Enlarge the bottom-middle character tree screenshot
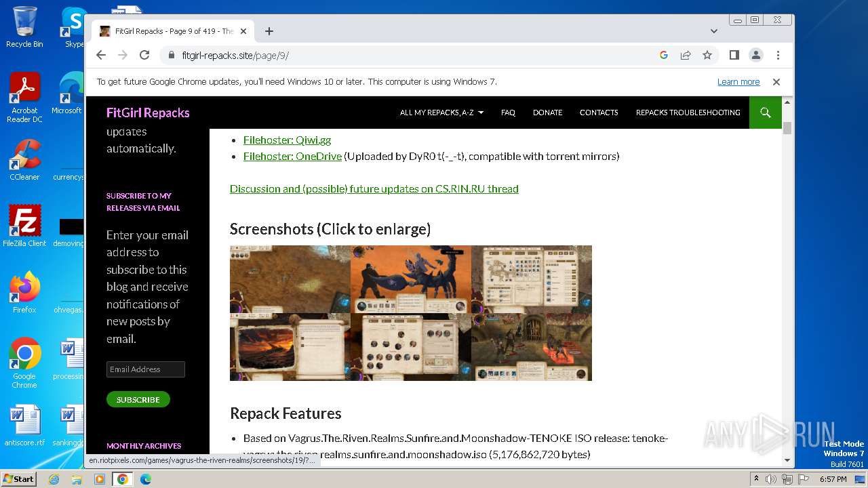This screenshot has width=868, height=488. 411,347
